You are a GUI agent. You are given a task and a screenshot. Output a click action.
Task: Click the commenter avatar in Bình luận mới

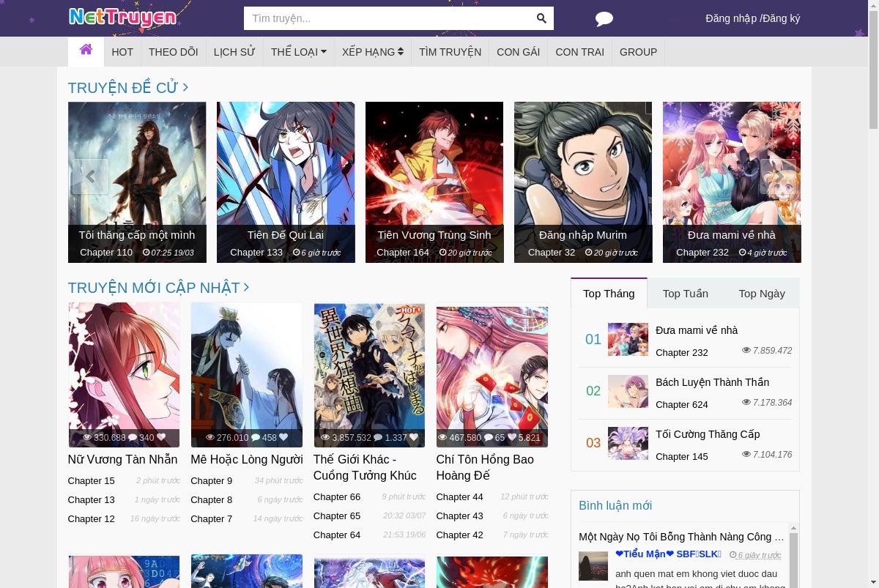point(593,566)
